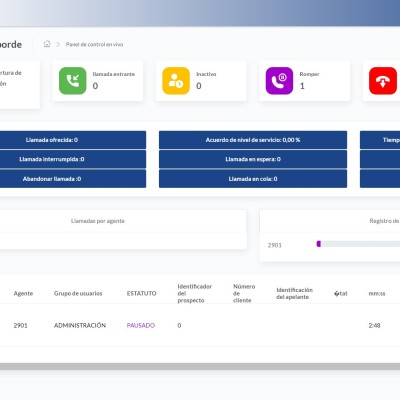
Task: Sort by the Agente column header
Action: 23,293
